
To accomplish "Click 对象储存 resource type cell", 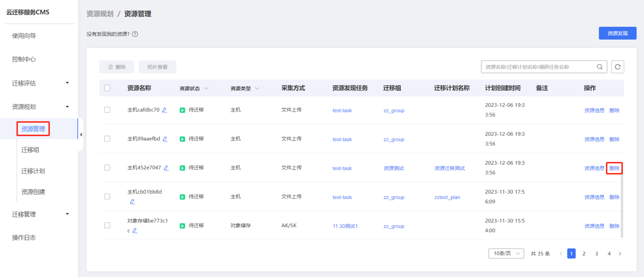I will click(241, 225).
